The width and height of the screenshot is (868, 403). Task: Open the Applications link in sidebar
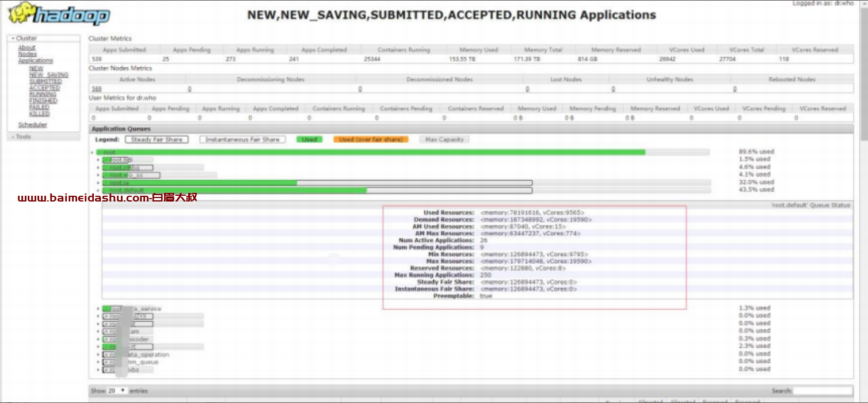35,60
